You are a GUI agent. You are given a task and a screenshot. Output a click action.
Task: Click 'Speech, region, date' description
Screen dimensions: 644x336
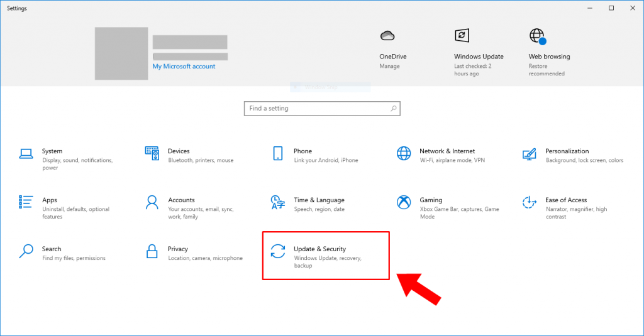click(x=319, y=209)
